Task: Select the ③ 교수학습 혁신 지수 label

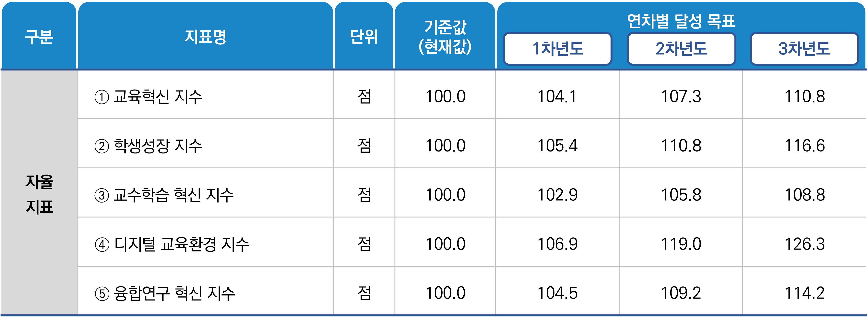Action: click(164, 195)
